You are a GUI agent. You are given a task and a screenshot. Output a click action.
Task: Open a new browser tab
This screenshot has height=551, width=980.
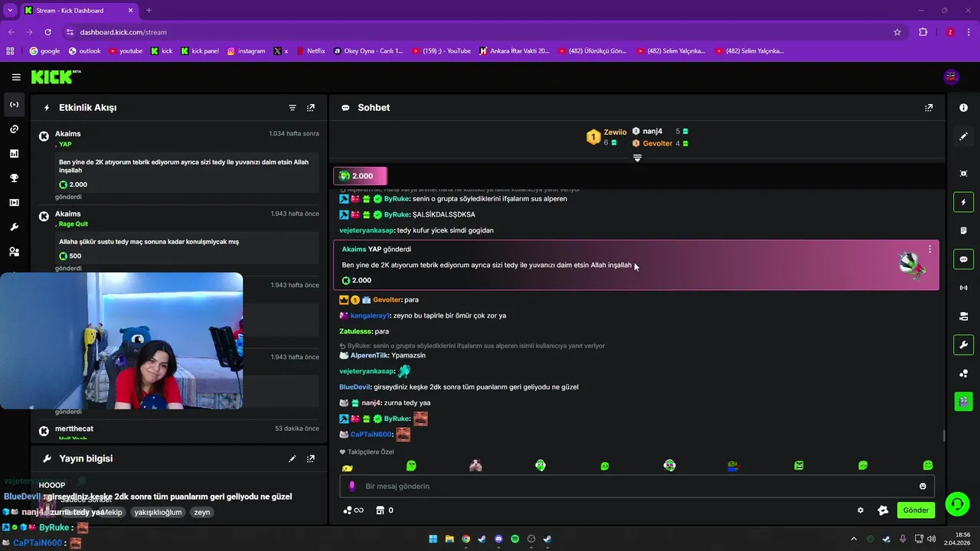tap(149, 10)
